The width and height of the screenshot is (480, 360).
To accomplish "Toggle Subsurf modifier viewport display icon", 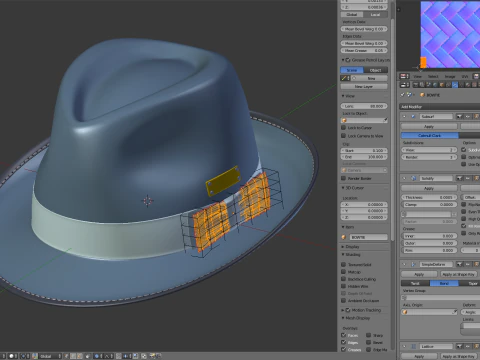I will (468, 116).
